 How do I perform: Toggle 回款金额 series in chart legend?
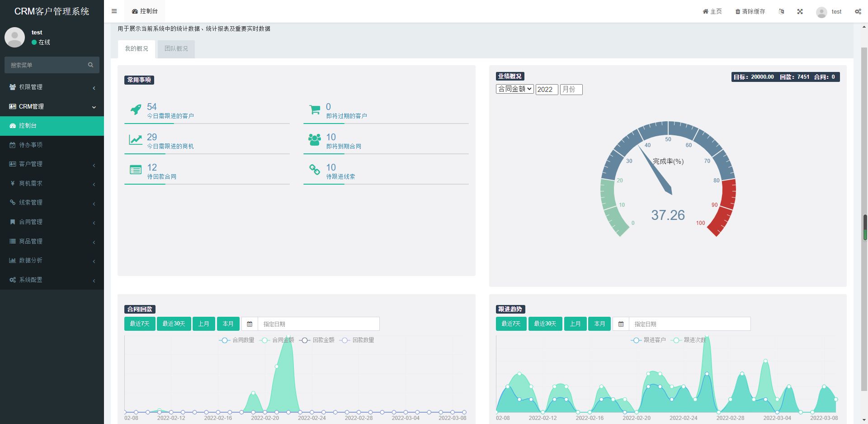317,340
